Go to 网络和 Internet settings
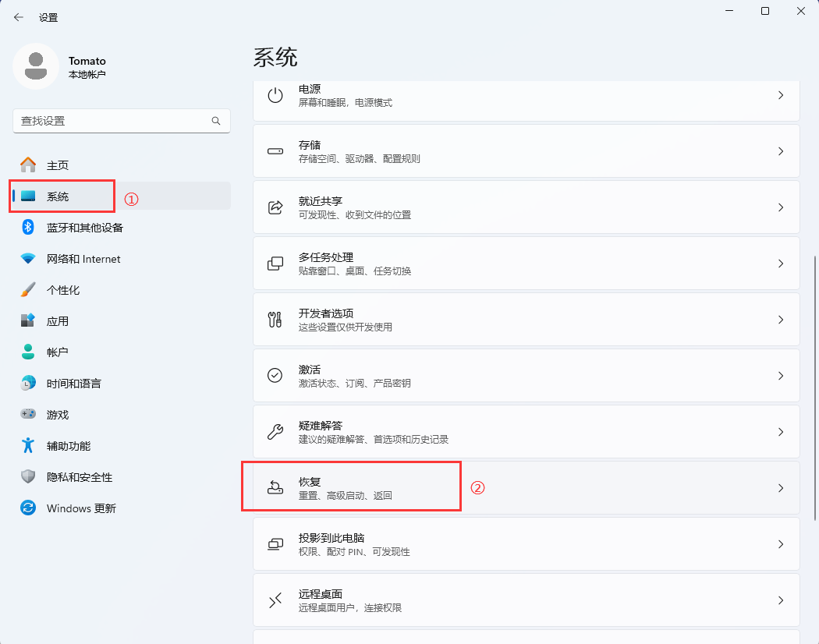This screenshot has width=819, height=644. click(83, 259)
